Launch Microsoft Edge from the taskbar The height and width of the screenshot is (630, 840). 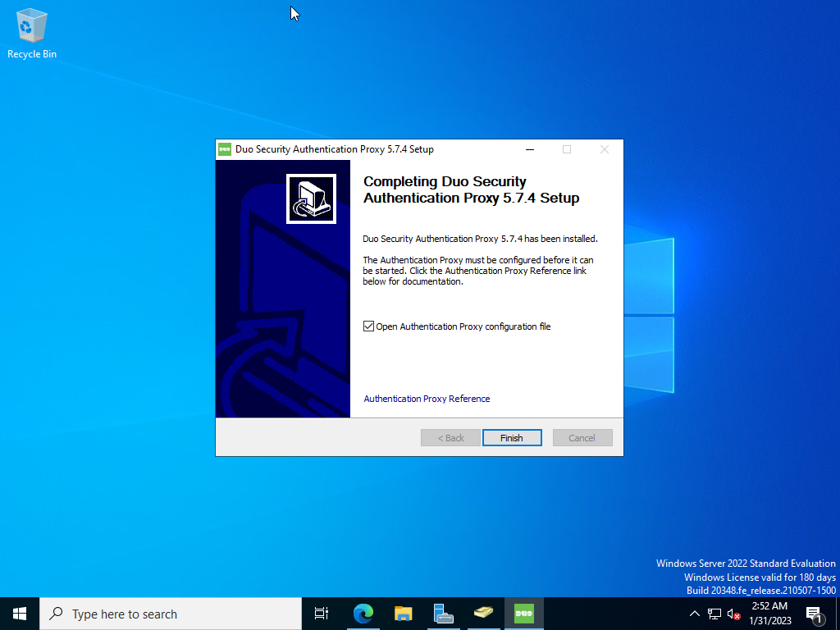tap(363, 614)
